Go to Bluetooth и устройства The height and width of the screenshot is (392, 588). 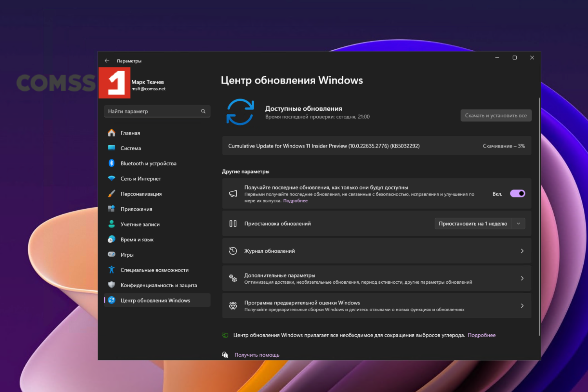157,163
